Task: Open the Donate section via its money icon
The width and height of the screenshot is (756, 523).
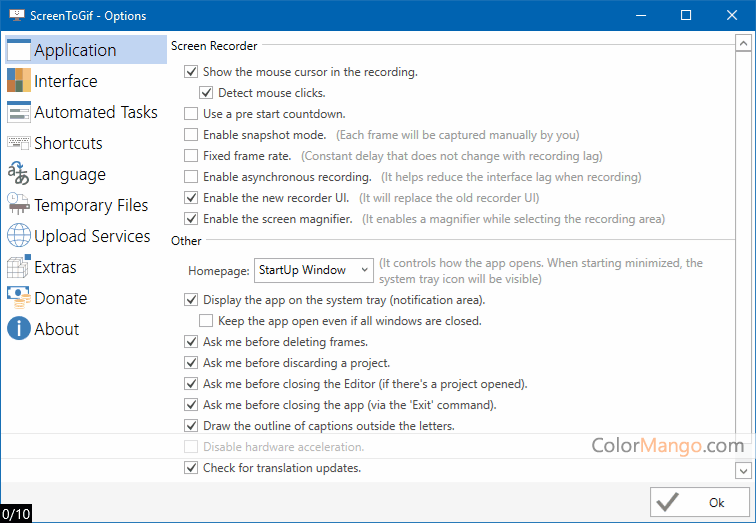Action: [x=19, y=297]
